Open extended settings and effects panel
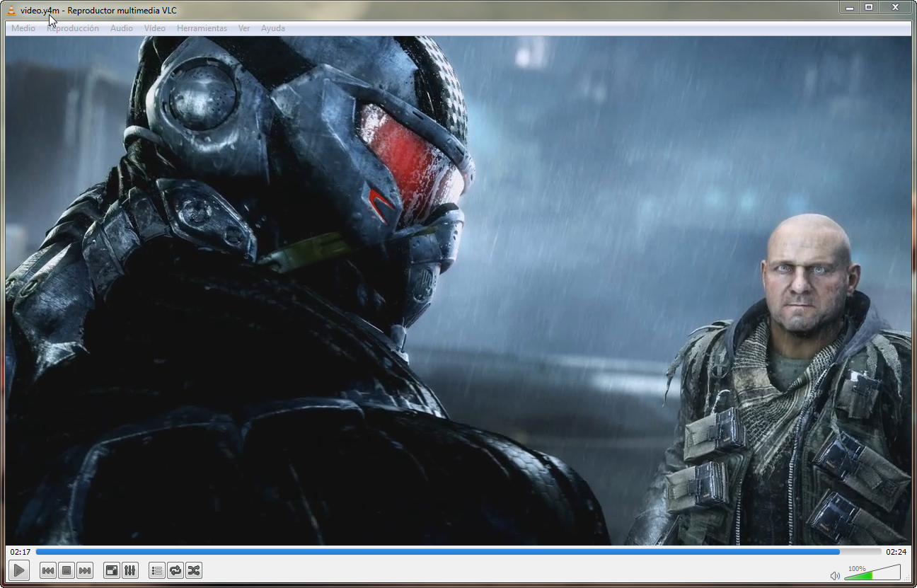The height and width of the screenshot is (588, 917). click(x=130, y=570)
